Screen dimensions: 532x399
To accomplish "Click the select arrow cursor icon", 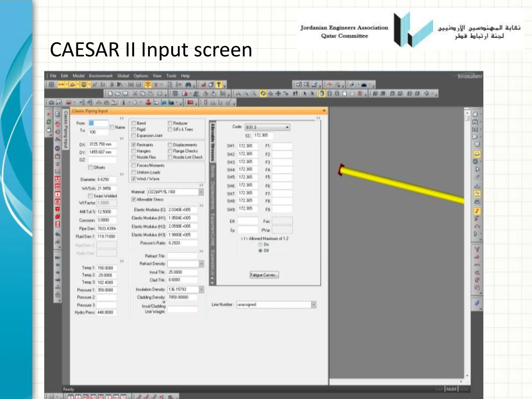I will [305, 94].
